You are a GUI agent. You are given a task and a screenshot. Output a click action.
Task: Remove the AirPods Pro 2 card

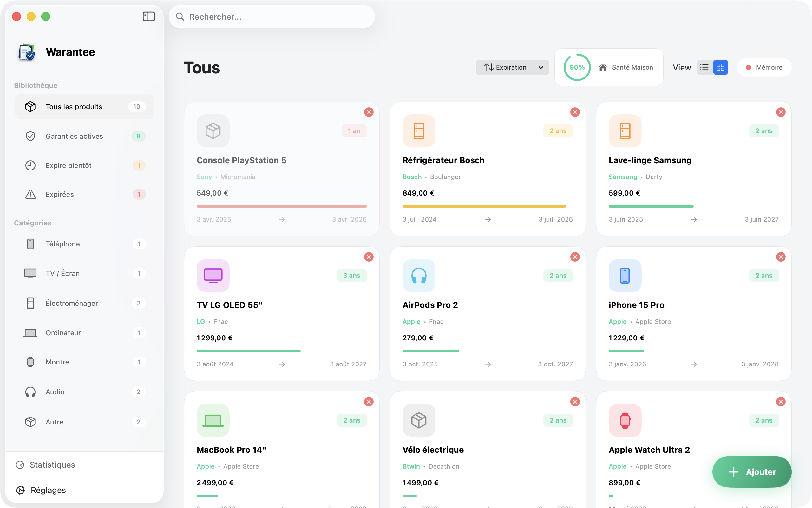(x=575, y=257)
